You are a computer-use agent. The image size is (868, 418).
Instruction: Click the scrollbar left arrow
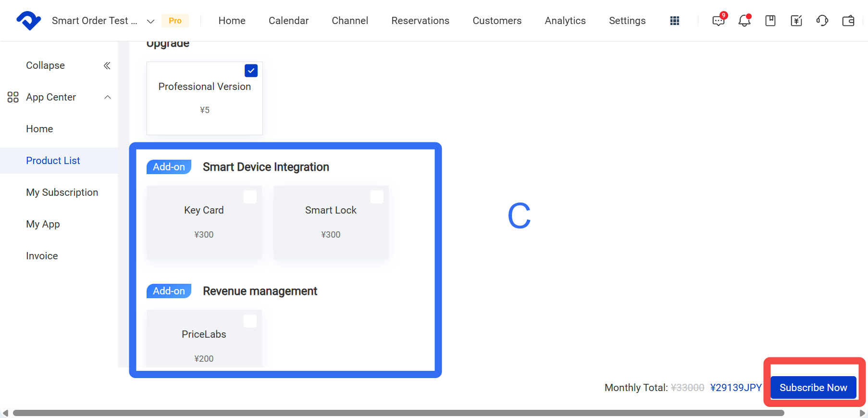click(5, 413)
